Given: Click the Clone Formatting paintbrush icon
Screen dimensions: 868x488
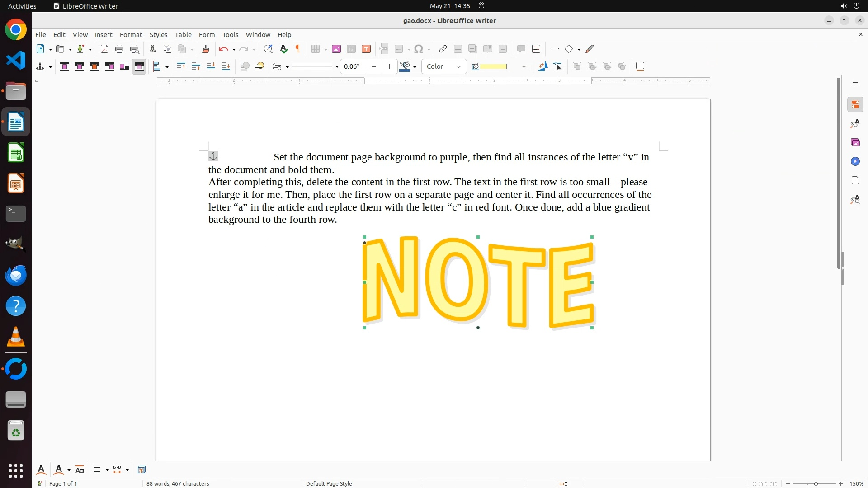Looking at the screenshot, I should (206, 49).
